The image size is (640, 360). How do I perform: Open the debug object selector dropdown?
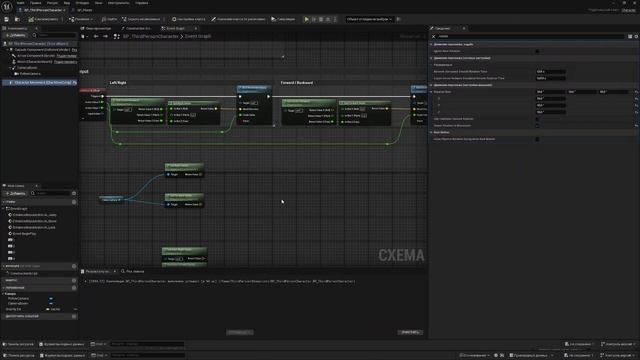(x=369, y=19)
